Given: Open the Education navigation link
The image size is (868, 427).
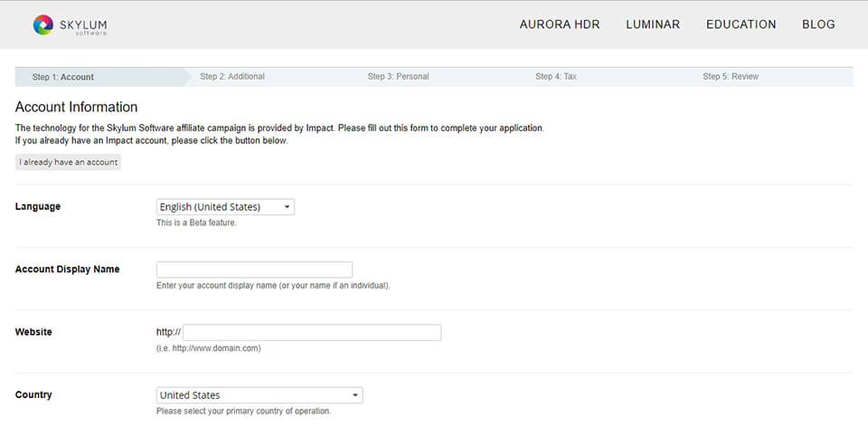Looking at the screenshot, I should pos(741,24).
